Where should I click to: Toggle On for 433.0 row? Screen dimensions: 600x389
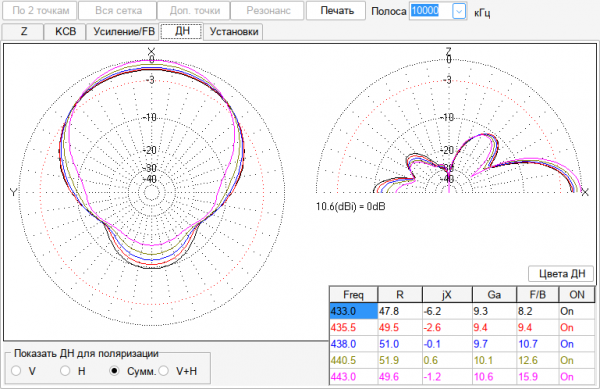click(577, 311)
